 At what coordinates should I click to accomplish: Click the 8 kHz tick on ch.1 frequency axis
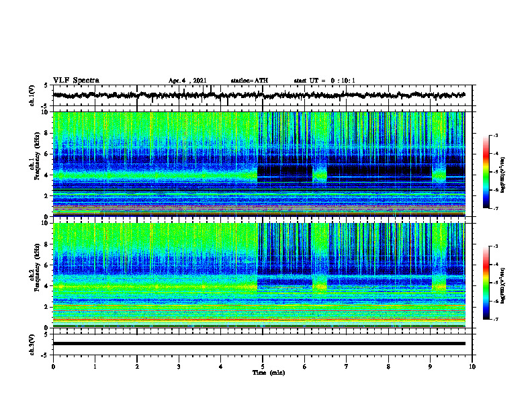coord(47,133)
